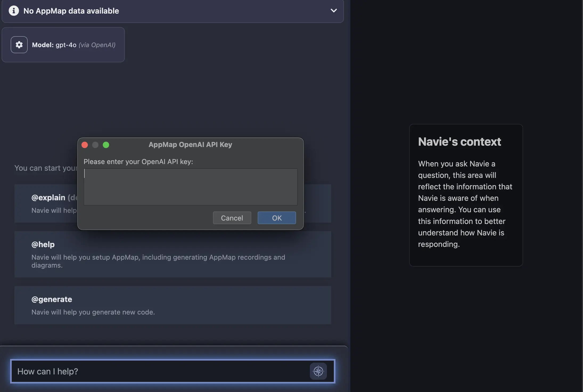Click the compass icon in chat input
Screen dimensions: 583x392
click(x=318, y=371)
